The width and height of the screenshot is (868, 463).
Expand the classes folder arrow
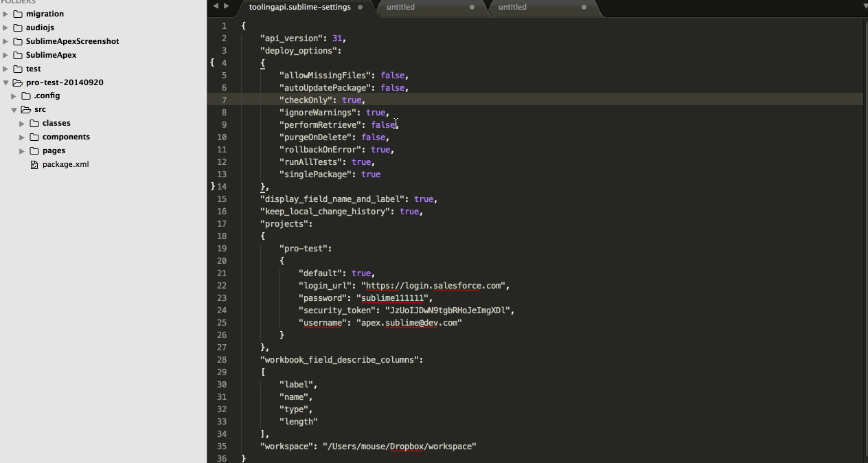(x=23, y=123)
